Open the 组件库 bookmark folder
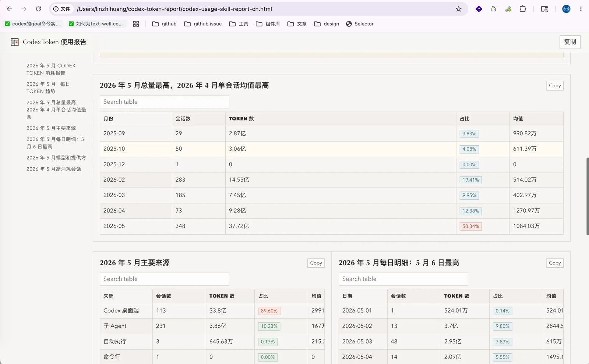This screenshot has width=589, height=364. click(268, 24)
